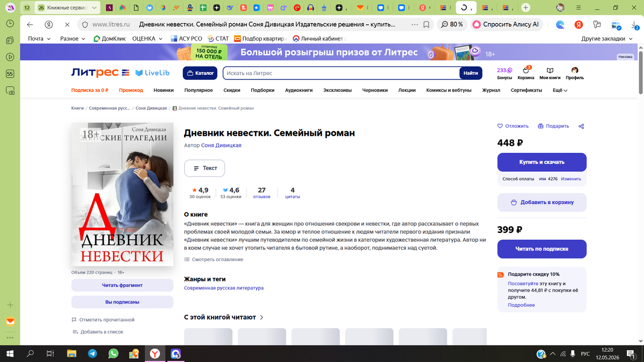The width and height of the screenshot is (644, 362).
Task: Click the Добавить в корзину button
Action: click(541, 202)
